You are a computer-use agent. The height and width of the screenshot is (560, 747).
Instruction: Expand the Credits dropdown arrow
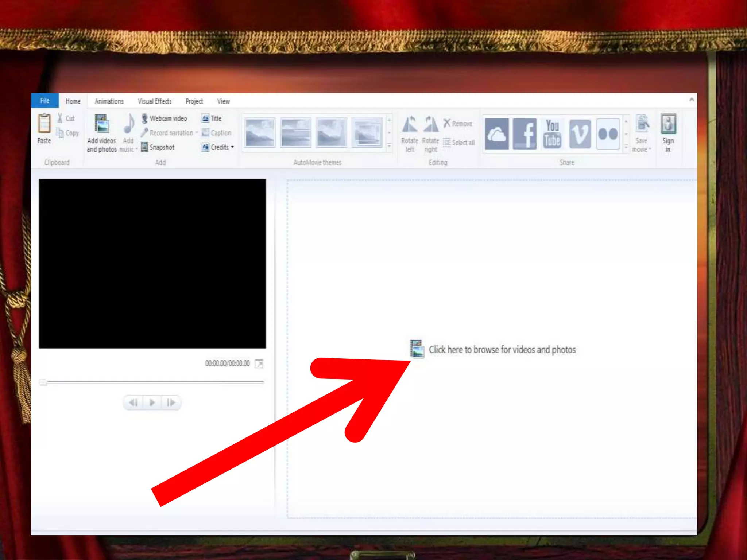pyautogui.click(x=232, y=147)
